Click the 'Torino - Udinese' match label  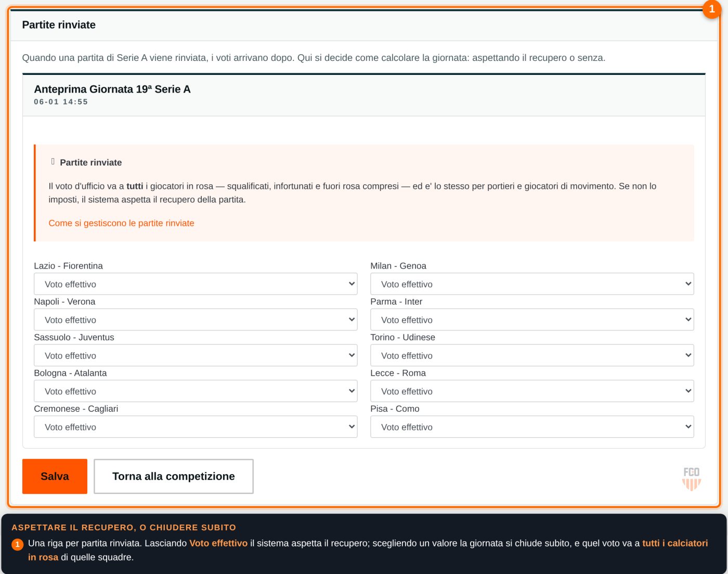pos(402,337)
